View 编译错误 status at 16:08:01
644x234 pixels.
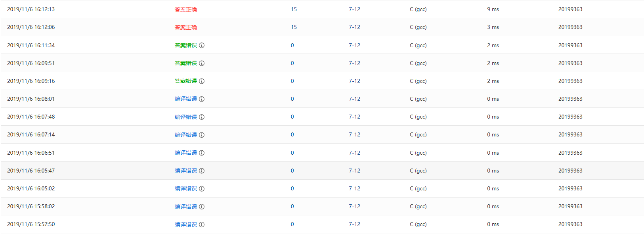click(x=185, y=99)
